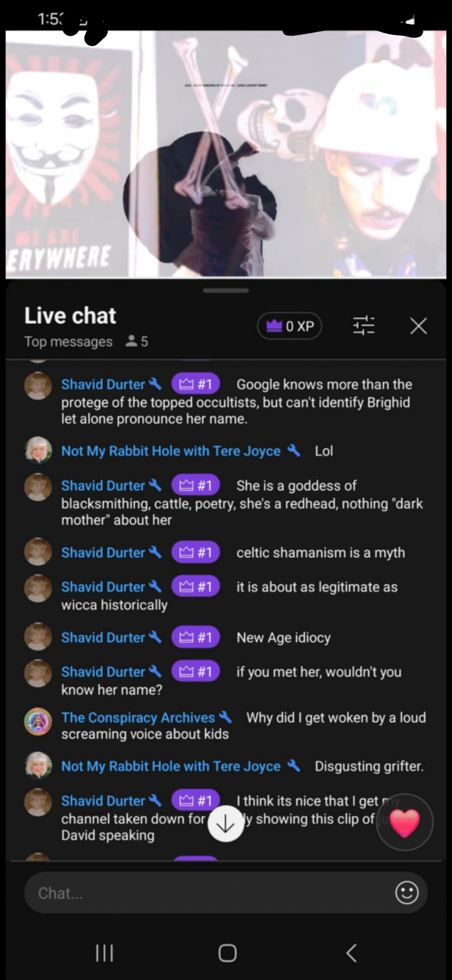Close the Live chat panel
Viewport: 452px width, 980px height.
pyautogui.click(x=418, y=326)
